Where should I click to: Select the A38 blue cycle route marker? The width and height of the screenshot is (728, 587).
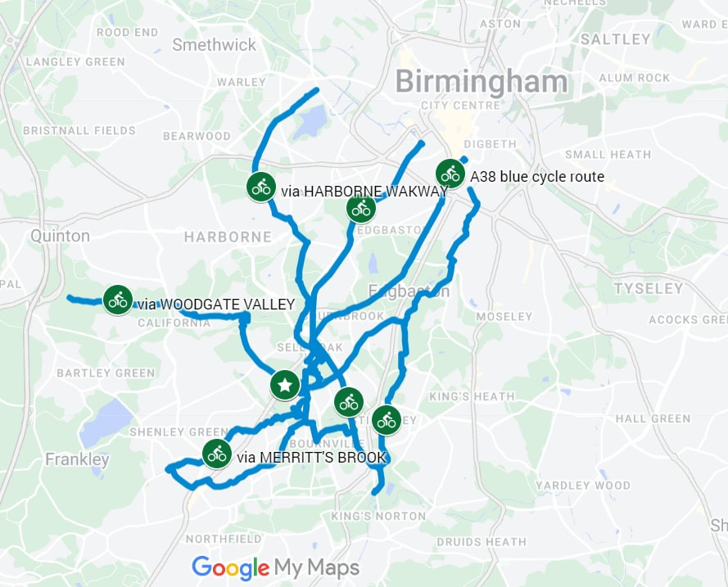pyautogui.click(x=450, y=174)
